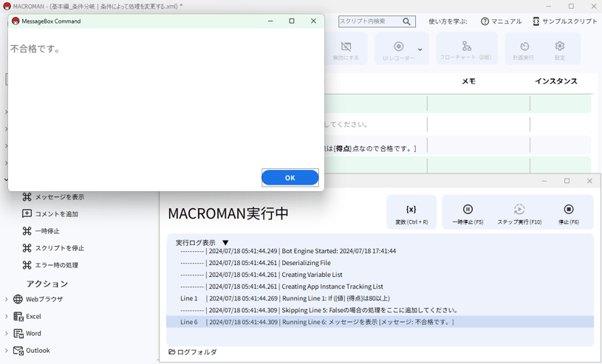Select エラー時の処理 command
The image size is (602, 364).
[x=56, y=265]
